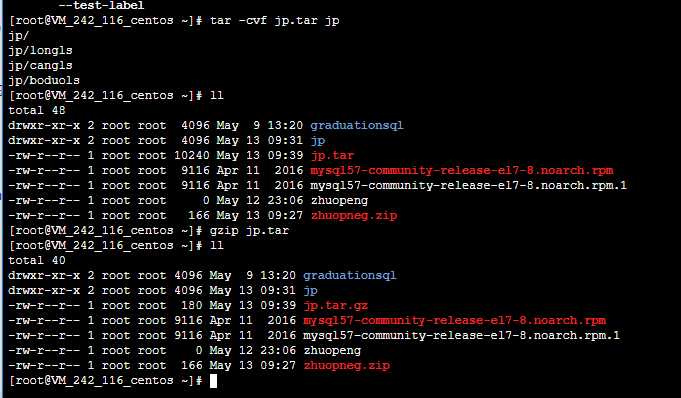Click the red mysql57 .noarch.rpm file in first listing
The height and width of the screenshot is (398, 681).
point(462,170)
